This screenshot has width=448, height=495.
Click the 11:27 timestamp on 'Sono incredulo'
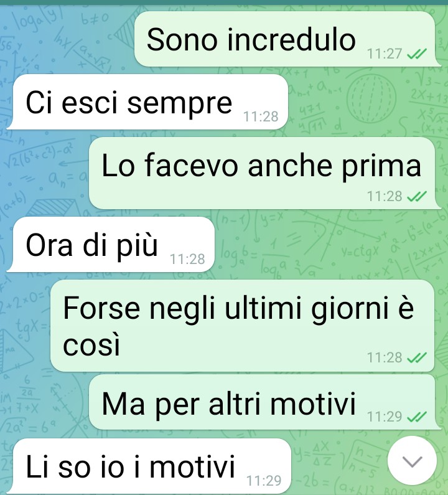point(385,54)
